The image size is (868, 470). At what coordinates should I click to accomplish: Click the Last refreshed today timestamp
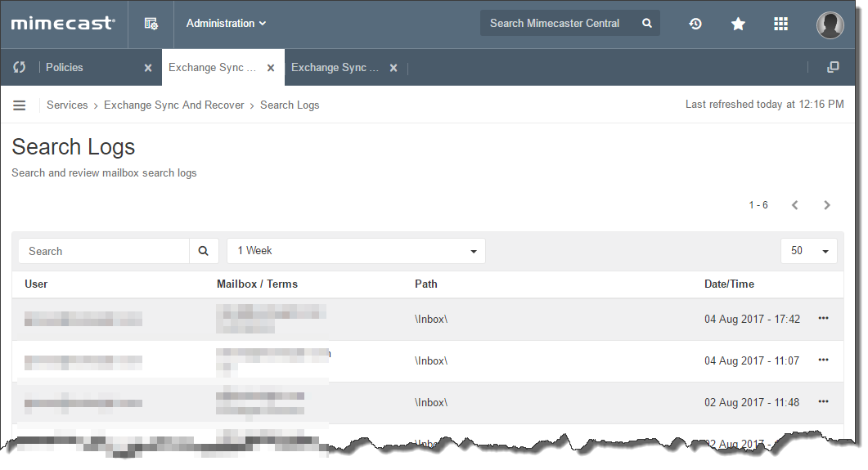tap(764, 104)
